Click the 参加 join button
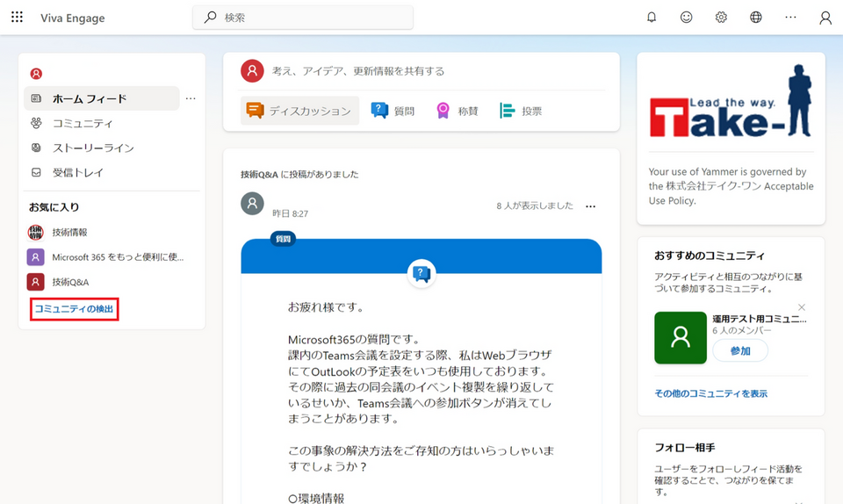 pyautogui.click(x=740, y=351)
